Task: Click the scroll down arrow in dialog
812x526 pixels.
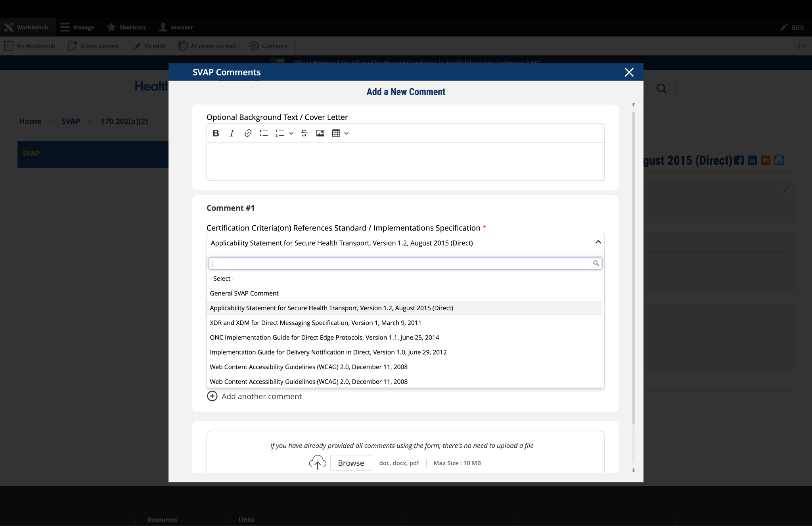Action: (634, 470)
